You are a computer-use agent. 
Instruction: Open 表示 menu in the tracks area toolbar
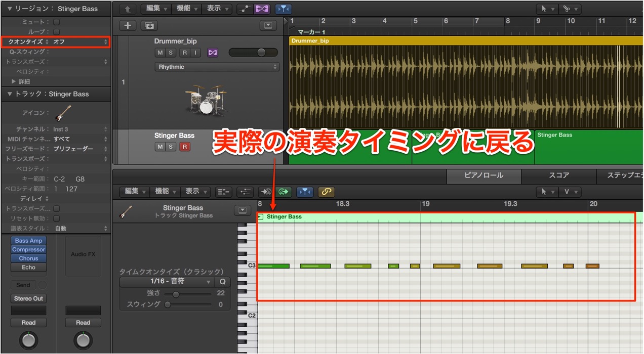pyautogui.click(x=217, y=9)
